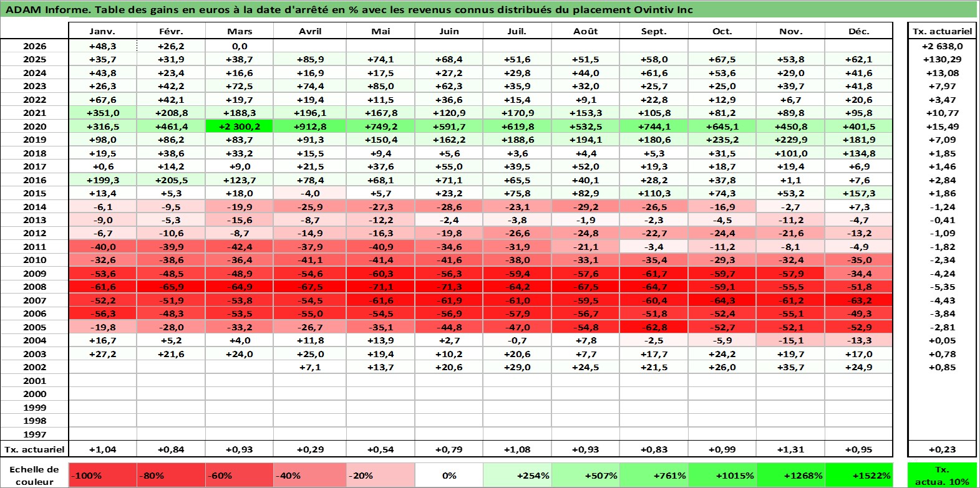Select the '+130,29' actuarial rate for 2025
This screenshot has height=488, width=980.
pyautogui.click(x=942, y=59)
